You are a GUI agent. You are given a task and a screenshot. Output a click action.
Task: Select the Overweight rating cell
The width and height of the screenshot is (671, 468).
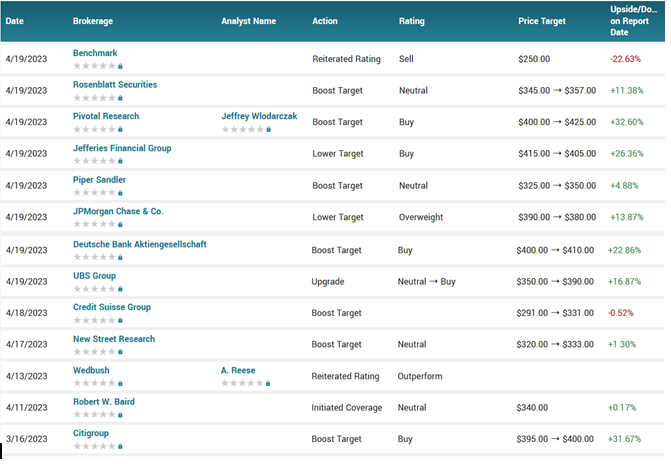[x=421, y=217]
